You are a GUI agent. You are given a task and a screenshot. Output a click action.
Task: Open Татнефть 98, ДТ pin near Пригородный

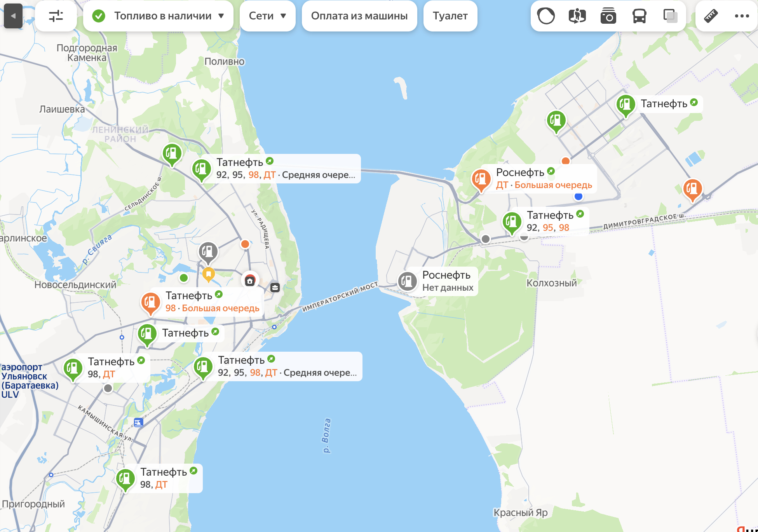coord(125,480)
